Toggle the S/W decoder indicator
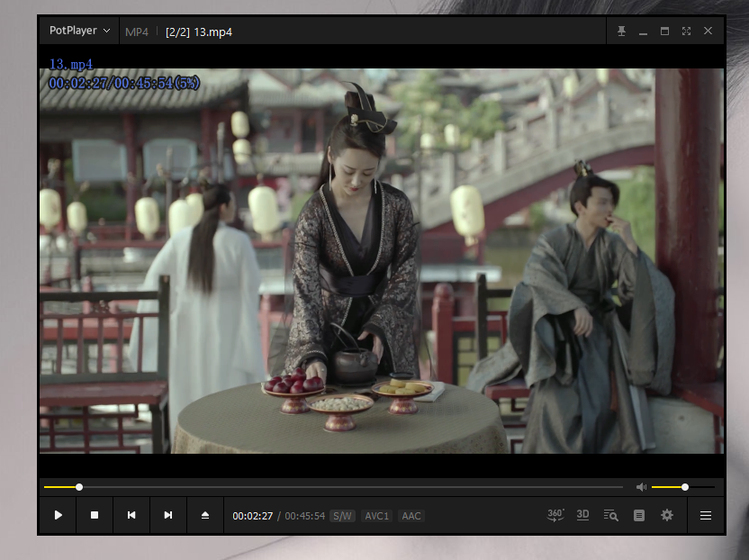Screen dimensions: 749x560 tap(342, 516)
